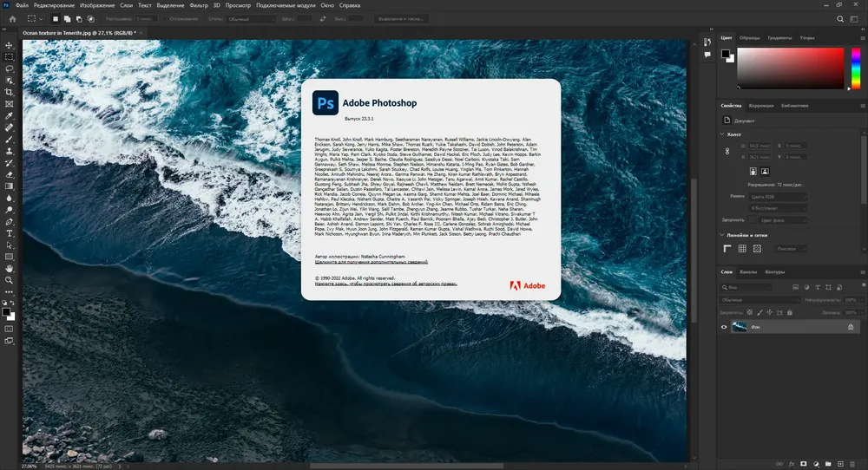
Task: Open the Фильтр menu
Action: pos(199,5)
